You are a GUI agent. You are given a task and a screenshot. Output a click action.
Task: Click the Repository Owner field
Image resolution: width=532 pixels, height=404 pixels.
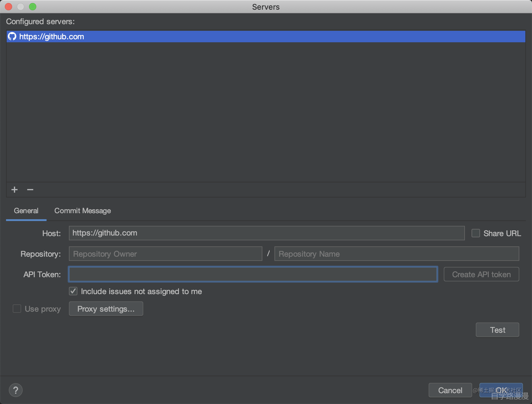pos(166,254)
